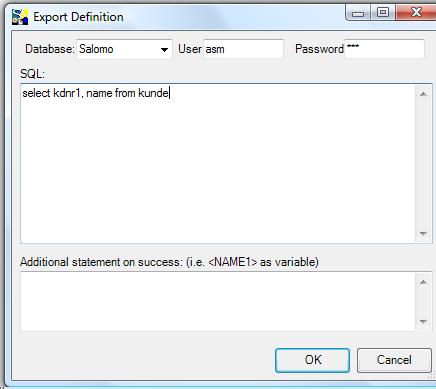Image resolution: width=436 pixels, height=389 pixels.
Task: Click SQL box scrollbar down arrow
Action: [423, 234]
